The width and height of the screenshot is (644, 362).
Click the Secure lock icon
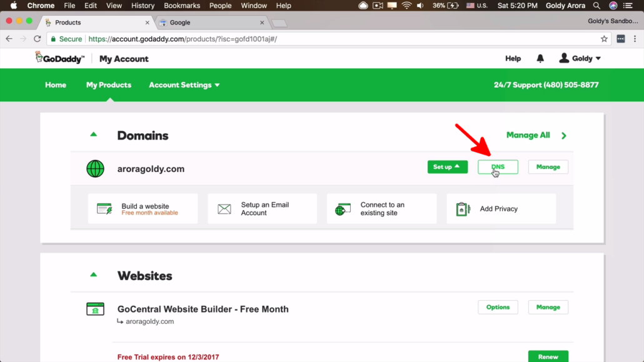pyautogui.click(x=53, y=39)
